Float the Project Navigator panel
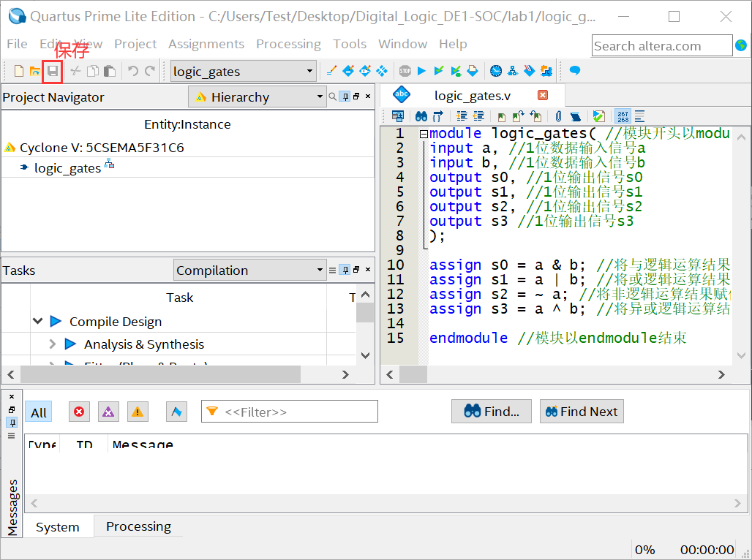 (x=356, y=97)
